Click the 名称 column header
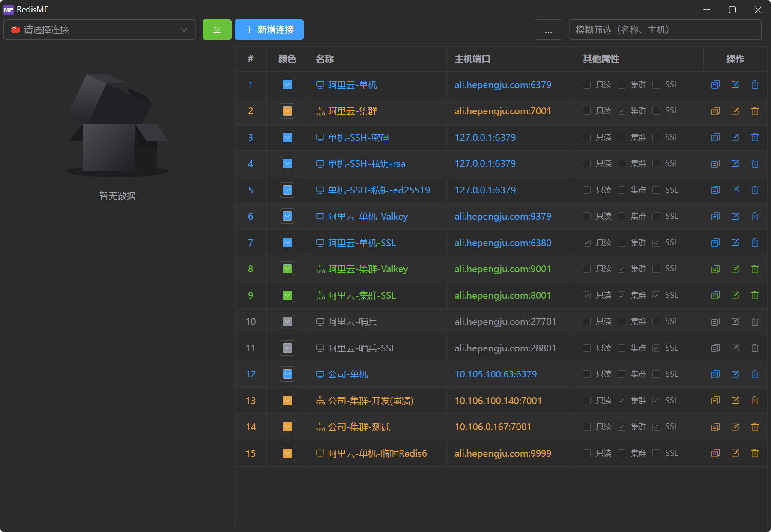 coord(325,59)
